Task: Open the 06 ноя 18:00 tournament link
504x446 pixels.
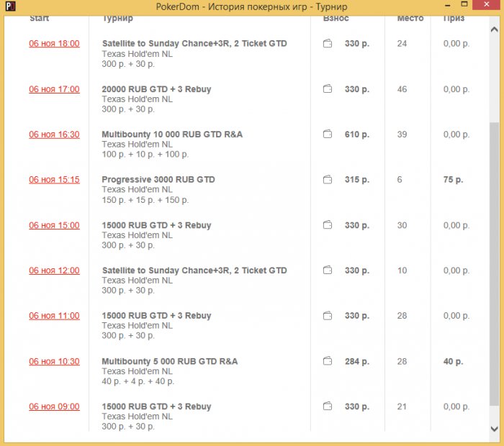Action: [54, 43]
